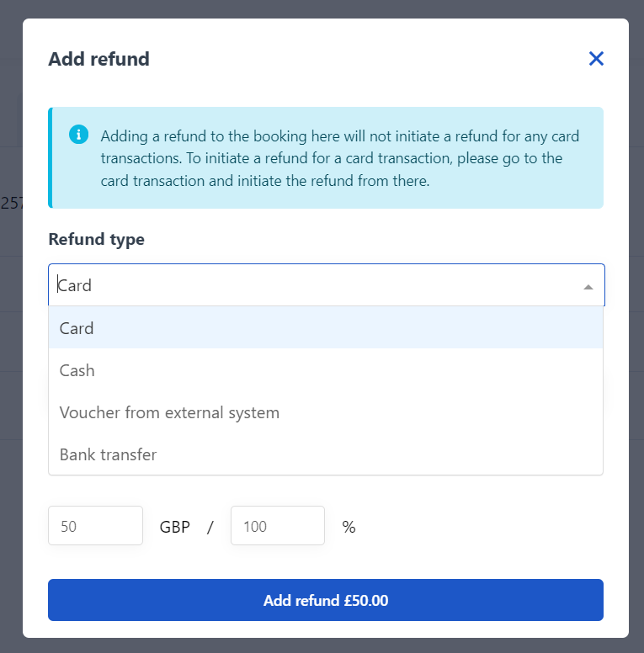Screen dimensions: 644x653
Task: Click the partially hidden 257 text behind dialog
Action: pyautogui.click(x=12, y=204)
